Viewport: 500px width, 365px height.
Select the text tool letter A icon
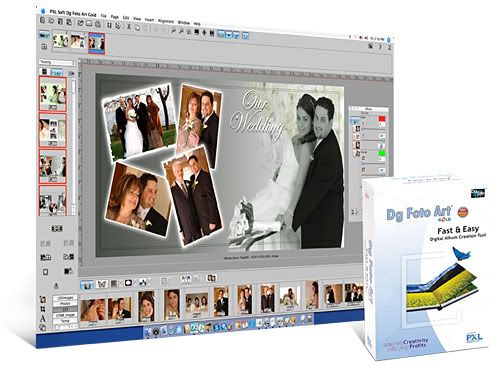point(43,318)
